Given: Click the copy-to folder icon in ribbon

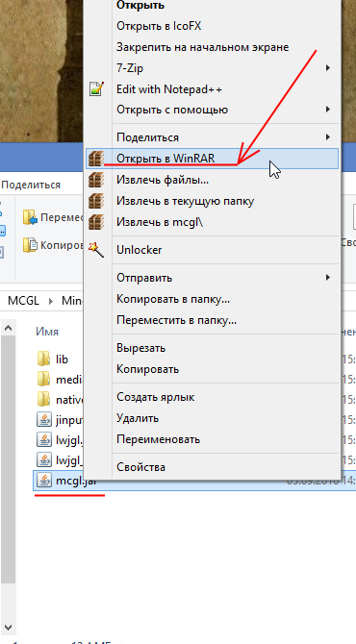Looking at the screenshot, I should [31, 245].
